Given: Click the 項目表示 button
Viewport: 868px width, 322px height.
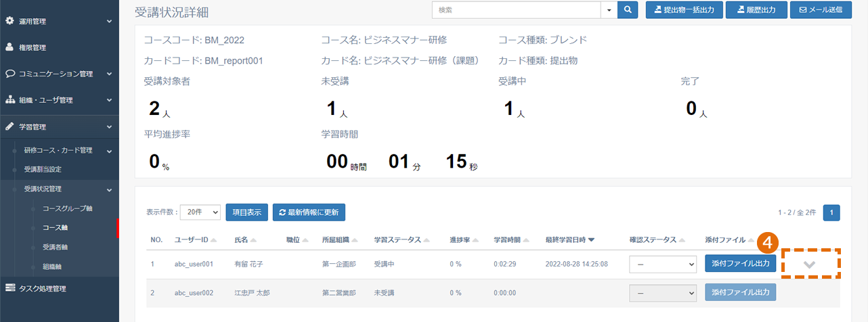Looking at the screenshot, I should point(247,212).
